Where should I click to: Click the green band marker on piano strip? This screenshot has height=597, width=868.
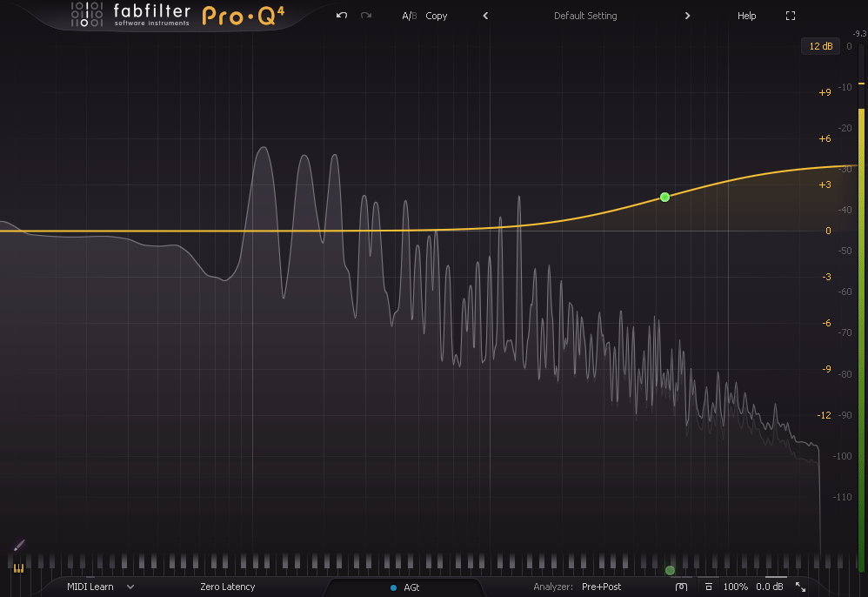pyautogui.click(x=670, y=570)
